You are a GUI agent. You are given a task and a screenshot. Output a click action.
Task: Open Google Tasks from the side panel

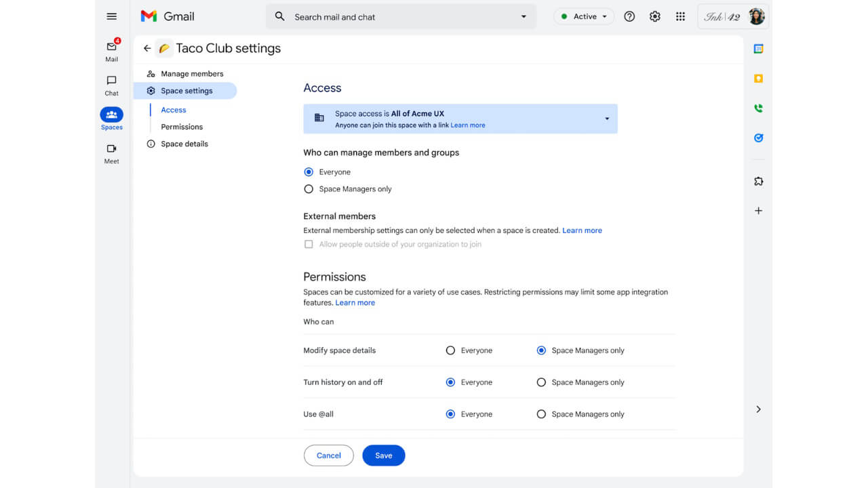758,138
